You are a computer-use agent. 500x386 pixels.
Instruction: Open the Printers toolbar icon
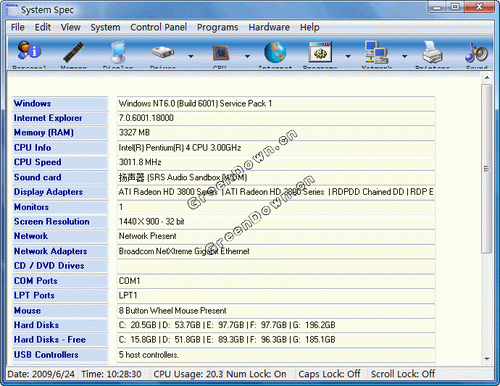pos(432,52)
